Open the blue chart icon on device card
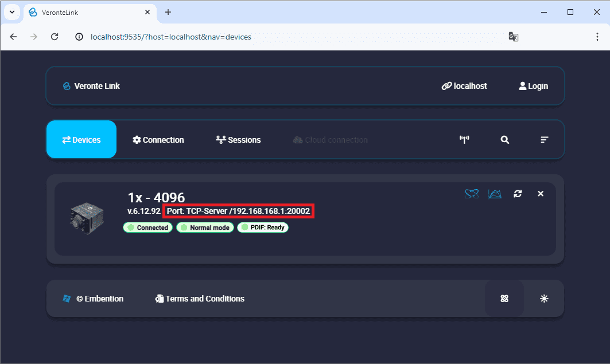This screenshot has height=364, width=610. [495, 194]
